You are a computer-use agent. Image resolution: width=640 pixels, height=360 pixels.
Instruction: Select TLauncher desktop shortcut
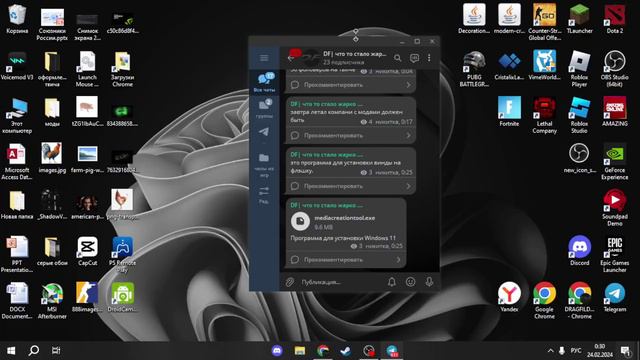[580, 19]
